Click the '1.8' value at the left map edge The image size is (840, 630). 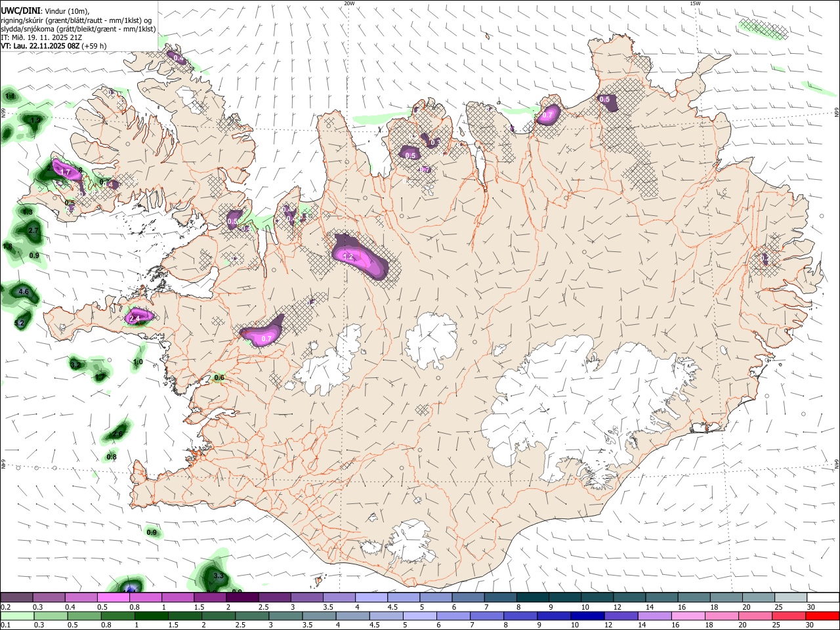click(x=7, y=247)
